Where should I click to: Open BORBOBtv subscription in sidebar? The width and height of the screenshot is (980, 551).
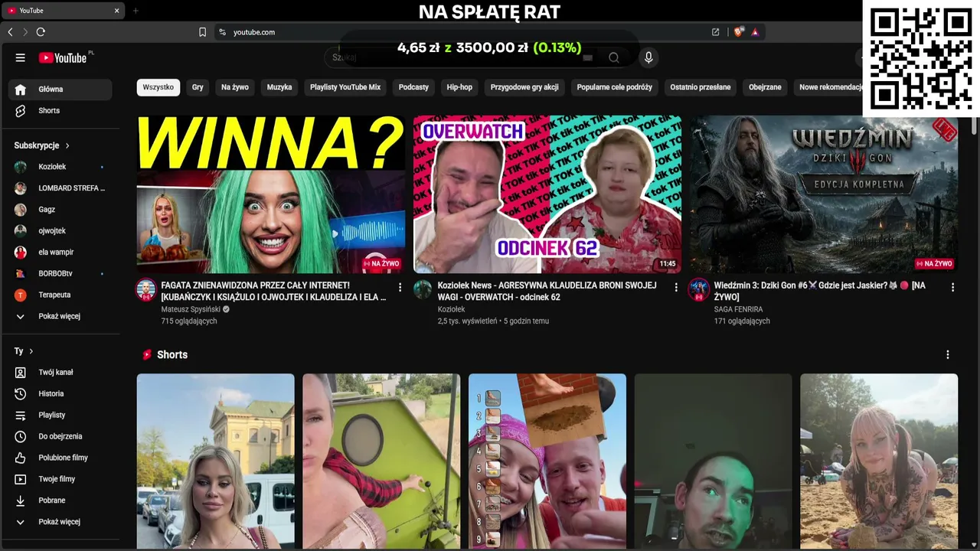[x=60, y=274]
